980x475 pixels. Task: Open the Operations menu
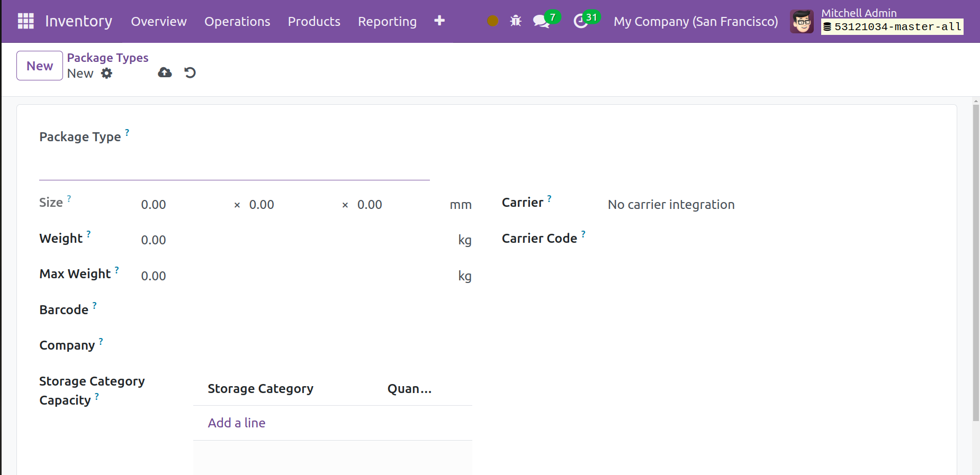tap(237, 22)
